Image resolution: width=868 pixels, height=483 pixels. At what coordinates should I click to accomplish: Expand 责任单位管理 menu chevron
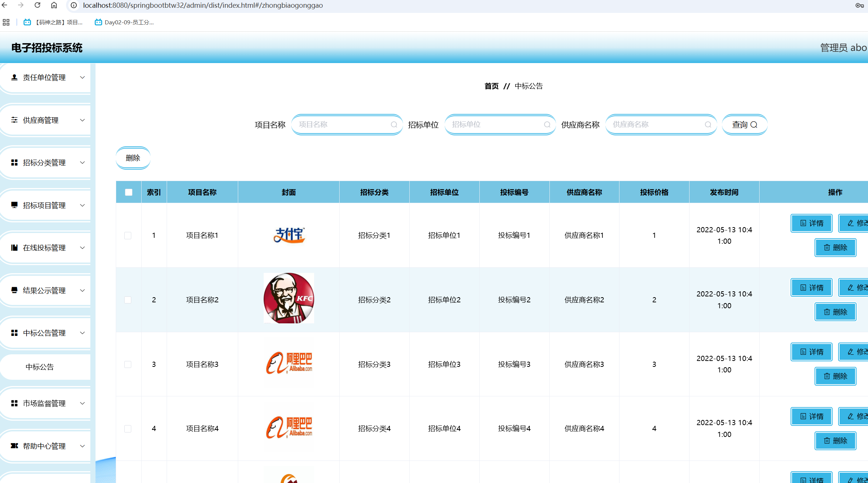tap(83, 77)
